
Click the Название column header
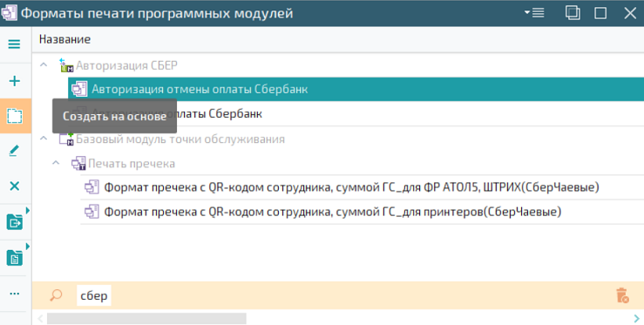(x=64, y=39)
